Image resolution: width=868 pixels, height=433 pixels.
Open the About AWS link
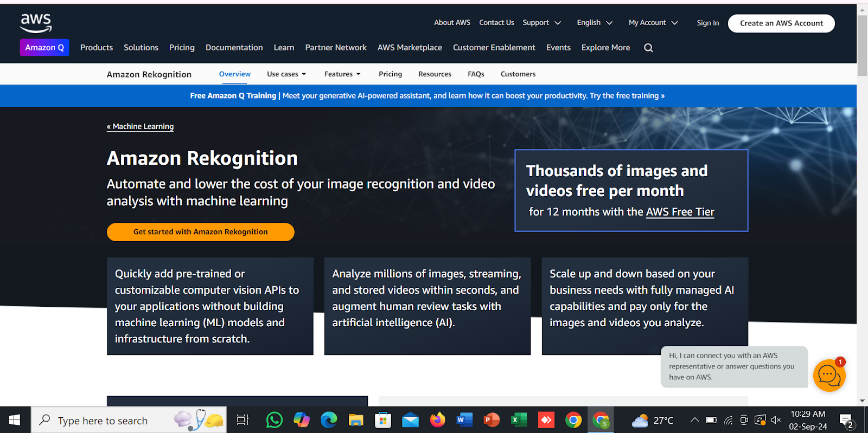click(x=452, y=23)
